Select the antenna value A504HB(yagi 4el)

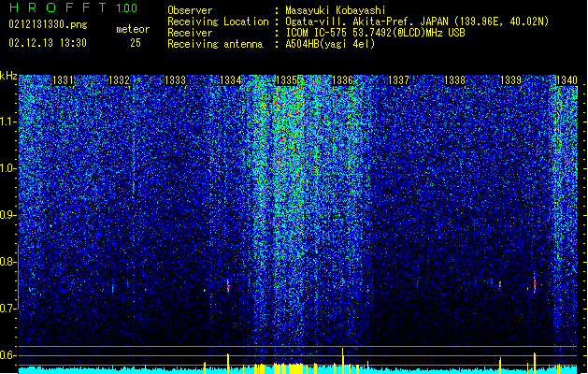click(x=330, y=44)
